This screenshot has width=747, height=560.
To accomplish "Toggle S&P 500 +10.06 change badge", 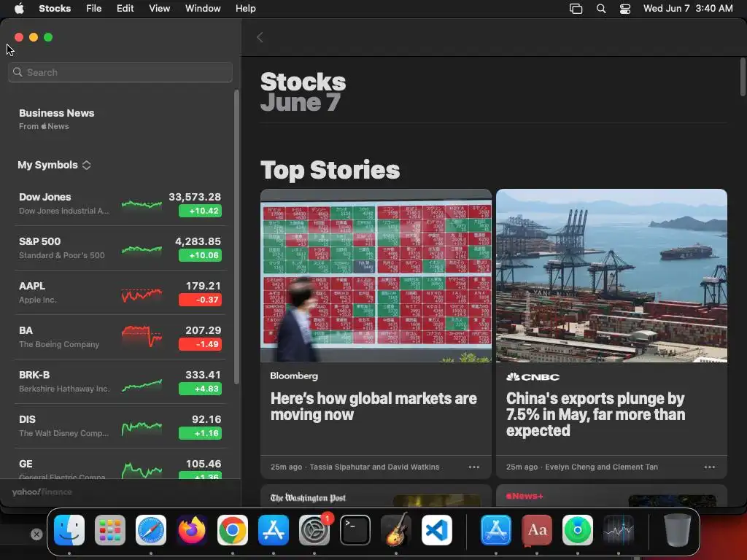I will click(x=200, y=255).
